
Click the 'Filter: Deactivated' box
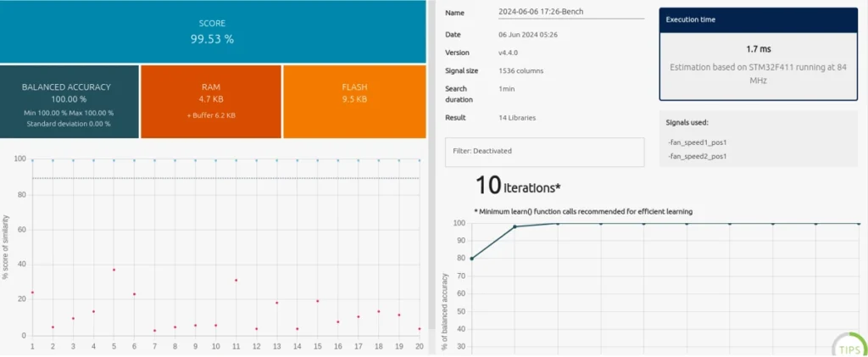pyautogui.click(x=545, y=152)
